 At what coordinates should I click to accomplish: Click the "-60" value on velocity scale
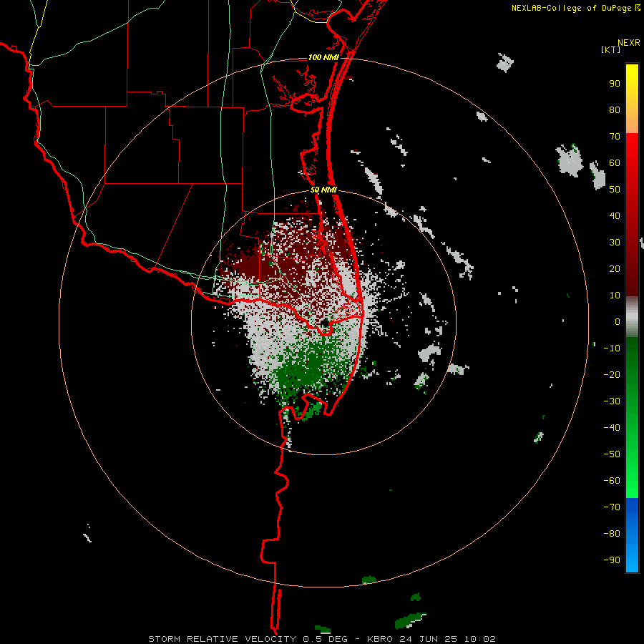pos(612,481)
